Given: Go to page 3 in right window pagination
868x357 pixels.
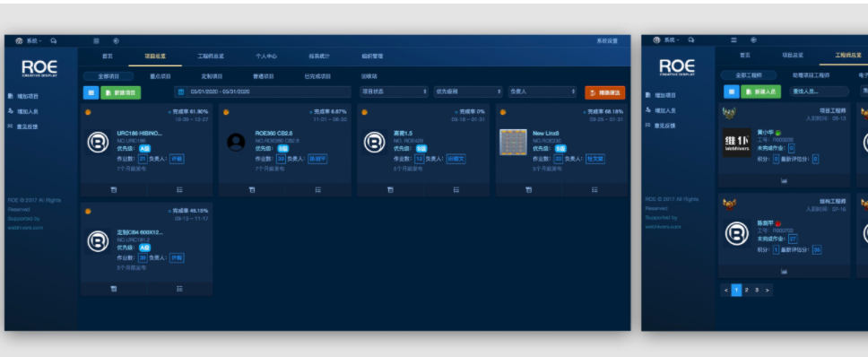Looking at the screenshot, I should [757, 290].
